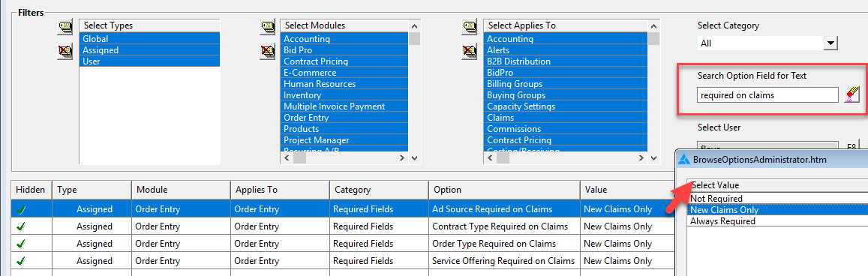The height and width of the screenshot is (276, 868).
Task: Select E-Commerce in Modules list
Action: click(344, 73)
